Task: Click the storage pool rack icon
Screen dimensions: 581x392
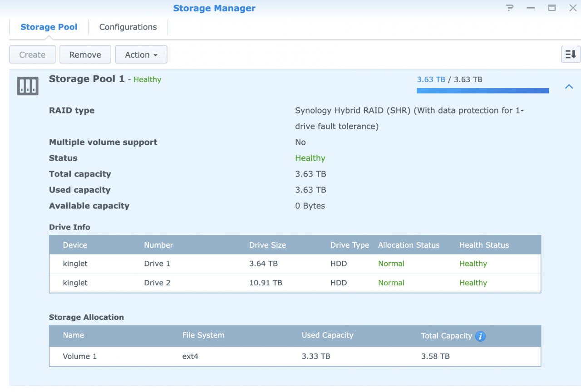Action: [27, 86]
